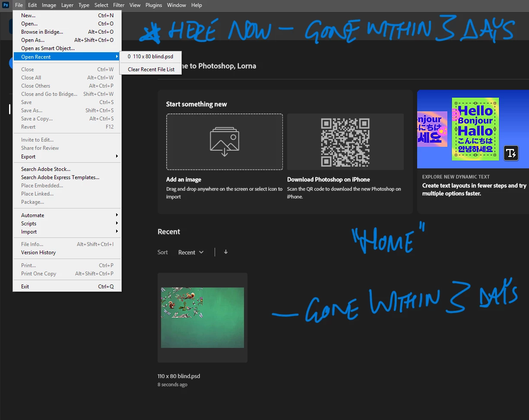529x420 pixels.
Task: Open the Window menu
Action: tap(176, 5)
